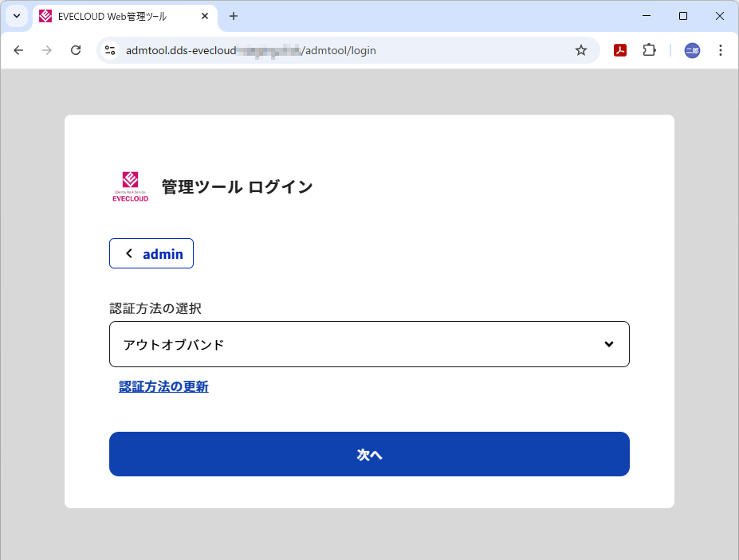Open the Chrome profile avatar
The height and width of the screenshot is (560, 739).
coord(692,50)
